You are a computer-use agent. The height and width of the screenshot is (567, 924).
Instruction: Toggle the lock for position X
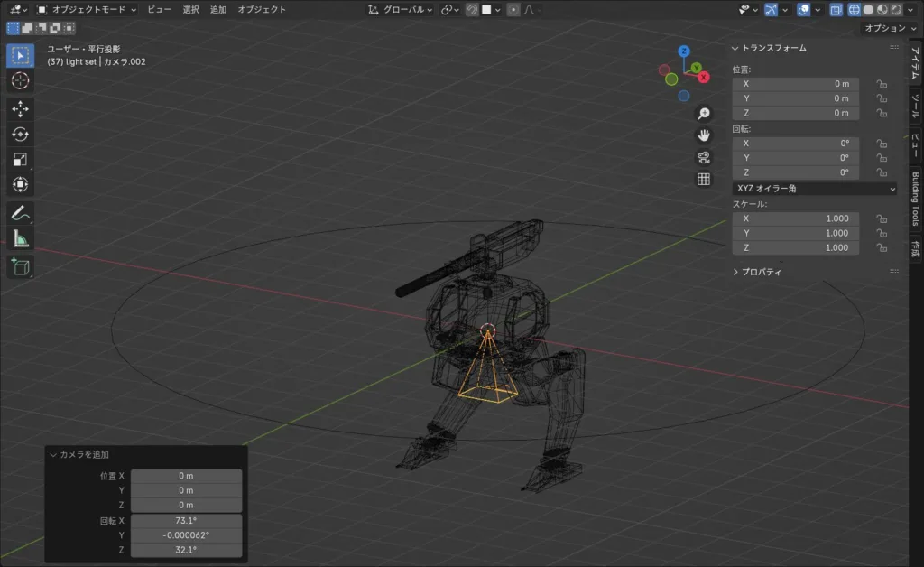coord(882,84)
